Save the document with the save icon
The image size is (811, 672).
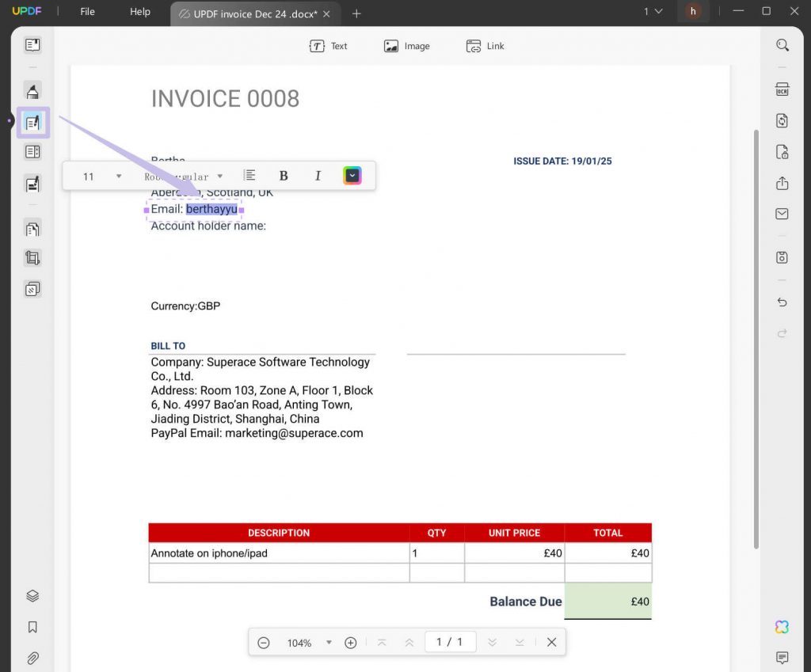pyautogui.click(x=782, y=257)
